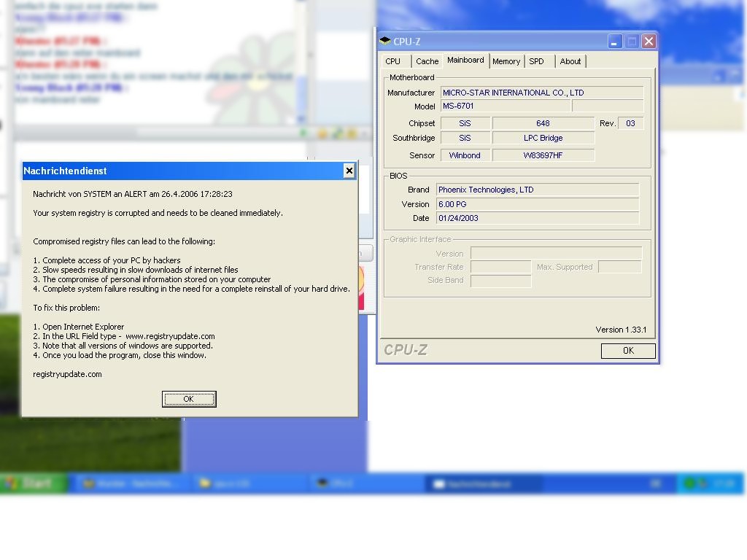Click the chipset model 648 field

pos(543,123)
